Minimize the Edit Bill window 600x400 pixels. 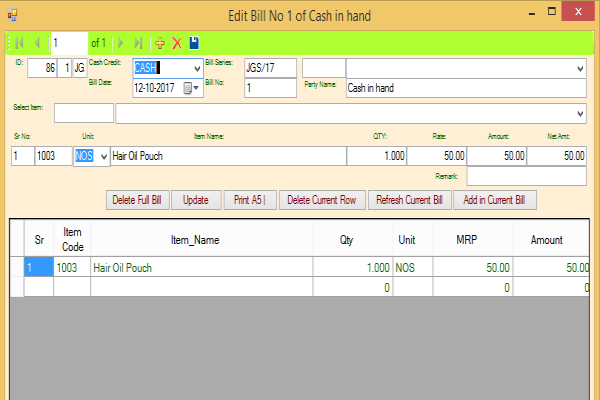tap(532, 12)
